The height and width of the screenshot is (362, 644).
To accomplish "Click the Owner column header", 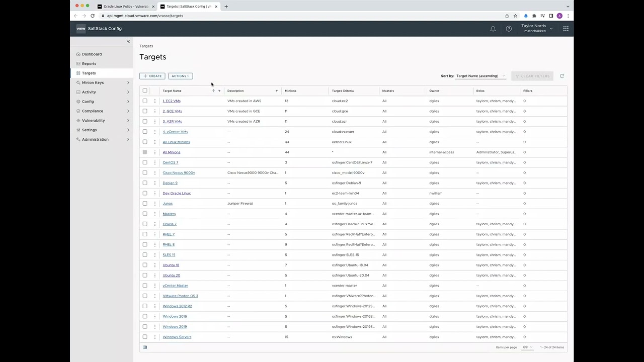I will coord(434,91).
